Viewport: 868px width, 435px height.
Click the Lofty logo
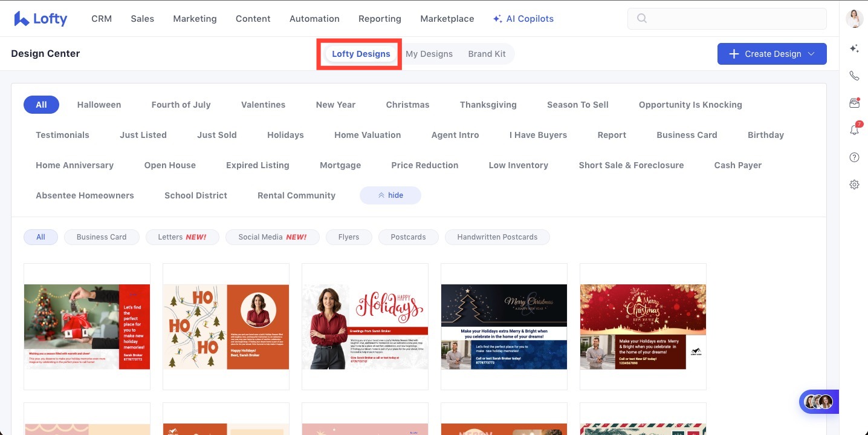pos(40,19)
